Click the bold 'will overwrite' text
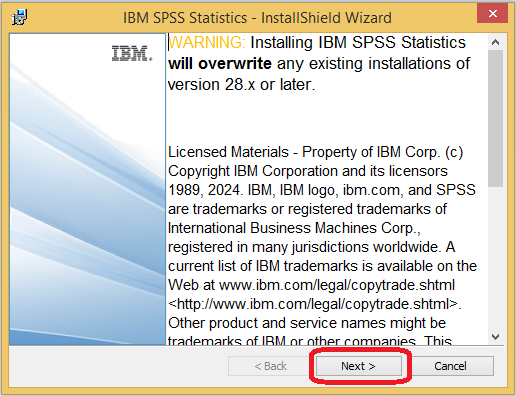The width and height of the screenshot is (516, 396). [x=220, y=63]
